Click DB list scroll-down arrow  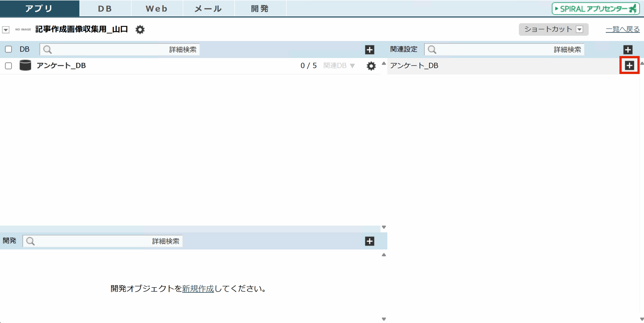[384, 227]
